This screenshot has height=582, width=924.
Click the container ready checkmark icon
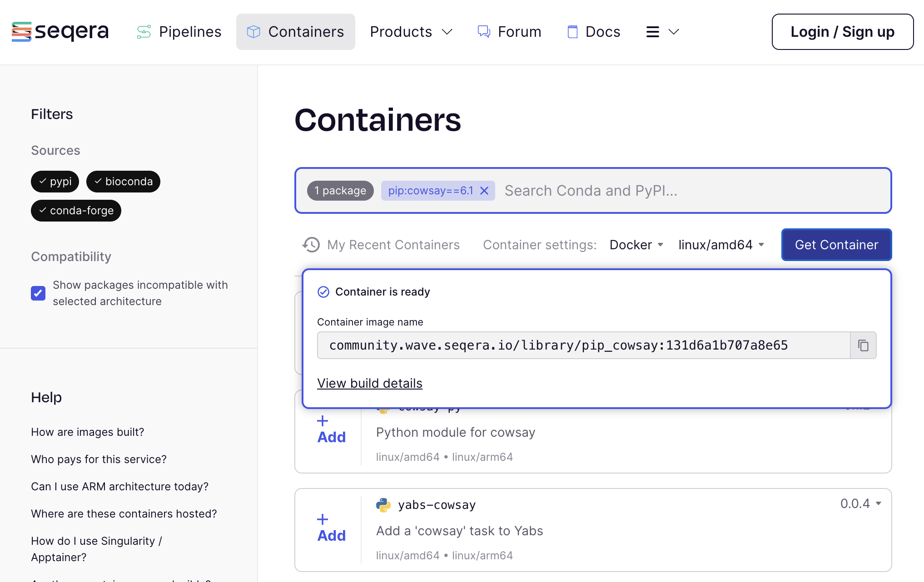point(323,291)
